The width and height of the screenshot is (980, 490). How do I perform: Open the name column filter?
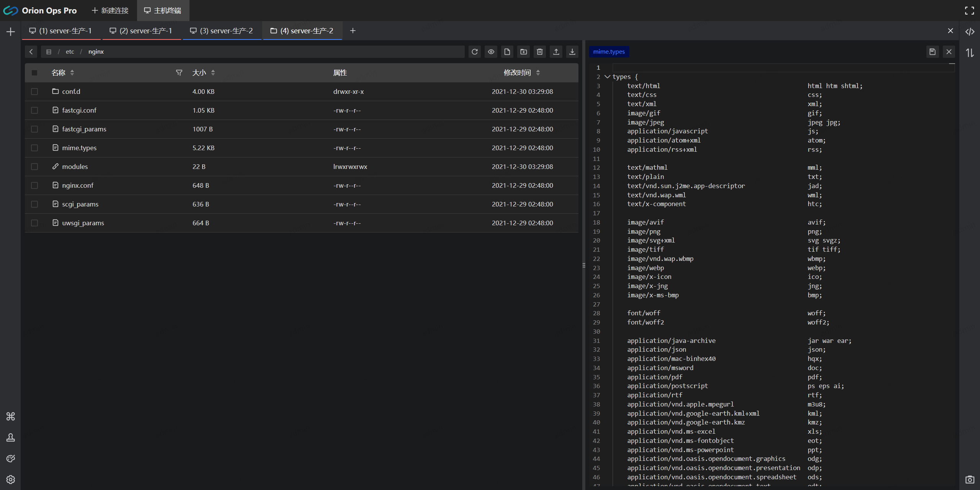[x=179, y=73]
